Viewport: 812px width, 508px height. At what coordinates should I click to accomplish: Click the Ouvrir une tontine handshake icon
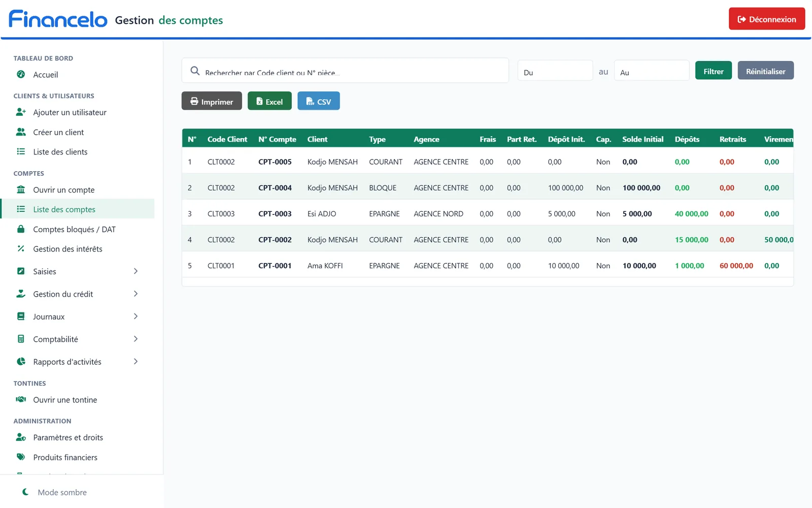pos(21,399)
